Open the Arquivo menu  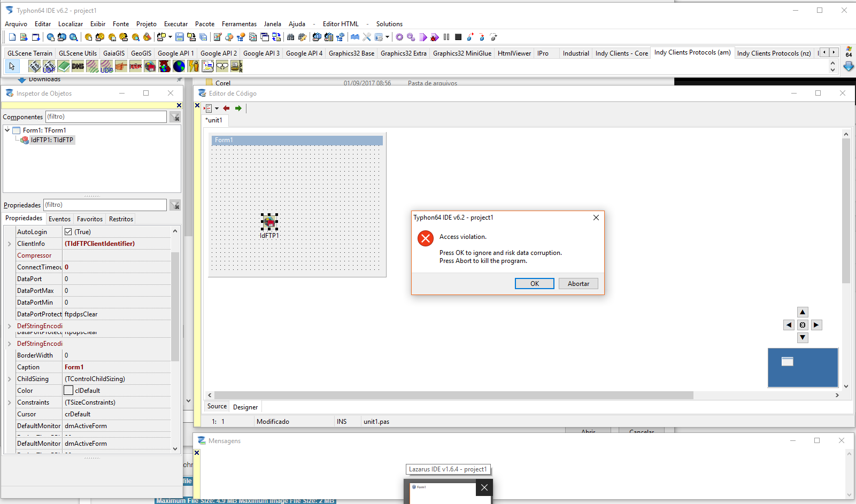(x=16, y=24)
